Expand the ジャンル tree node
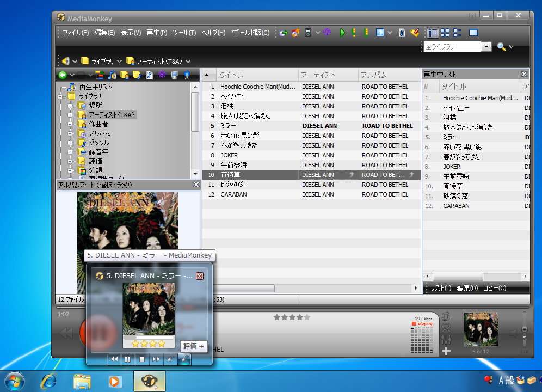The height and width of the screenshot is (392, 542). point(70,143)
